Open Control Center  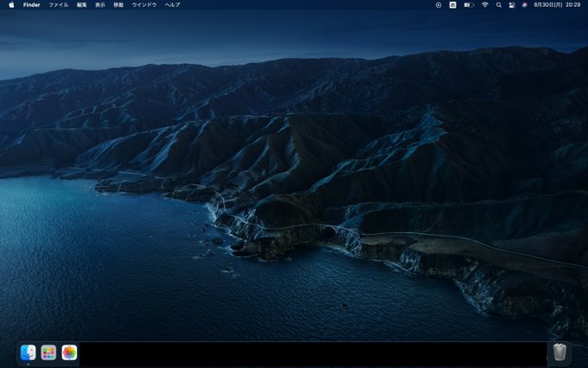click(512, 5)
